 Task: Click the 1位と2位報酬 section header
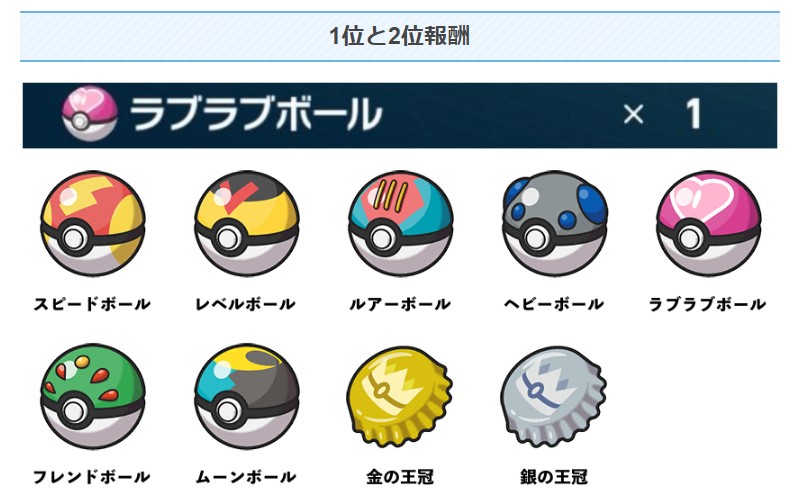click(x=400, y=37)
